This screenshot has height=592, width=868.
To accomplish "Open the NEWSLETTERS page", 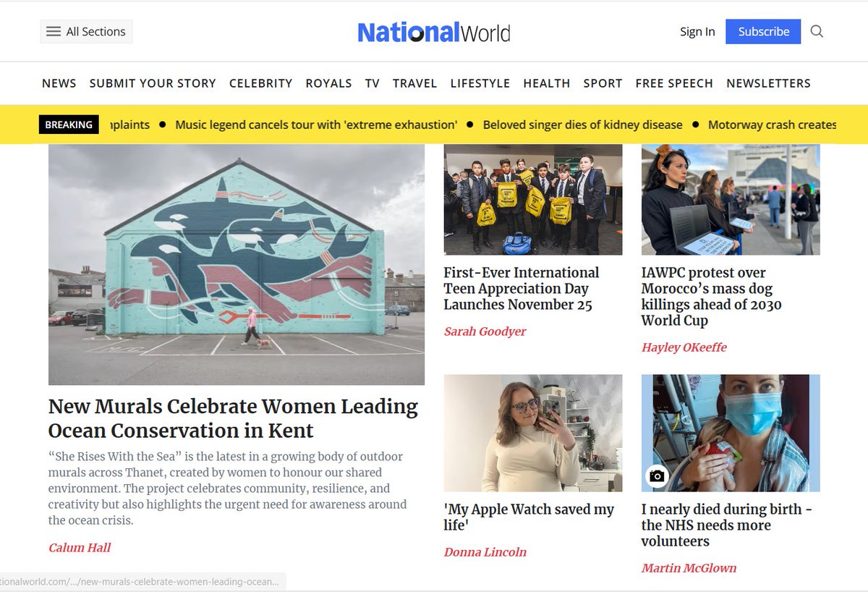I will 768,83.
